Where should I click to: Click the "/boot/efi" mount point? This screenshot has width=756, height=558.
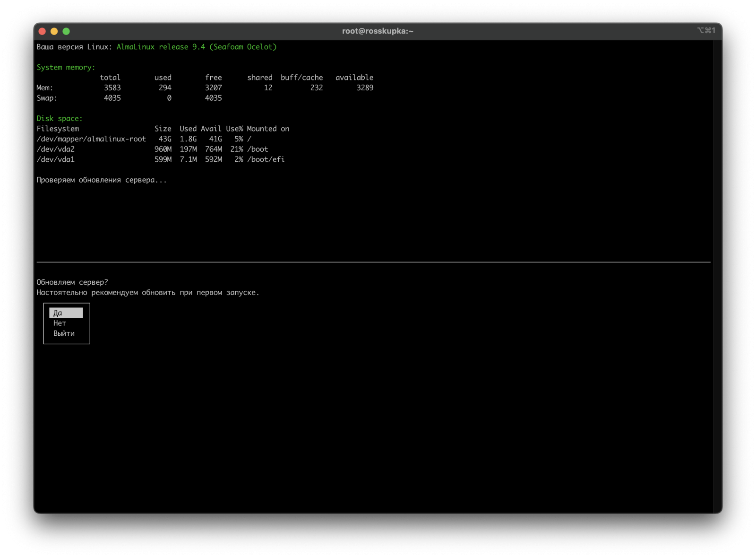point(266,159)
